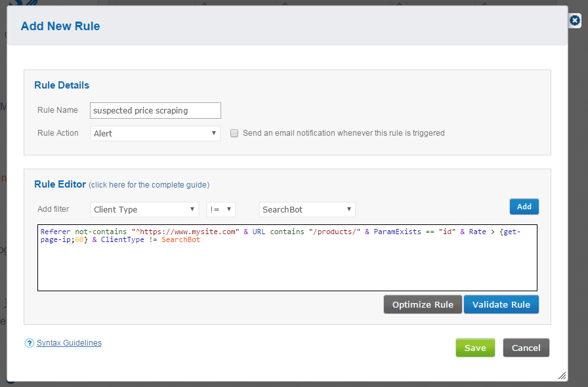Click the 'ParamExists' keyword in the rule text
Viewport: 588px width, 387px height.
(398, 232)
